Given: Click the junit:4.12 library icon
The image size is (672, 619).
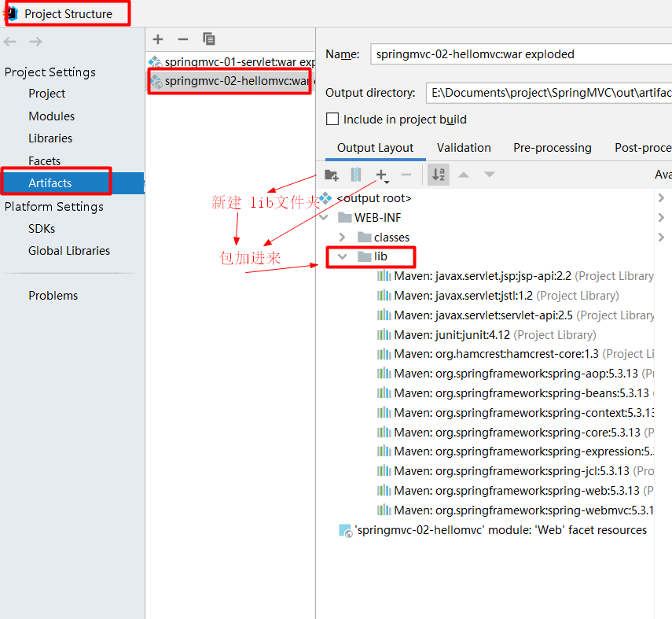Looking at the screenshot, I should (384, 334).
